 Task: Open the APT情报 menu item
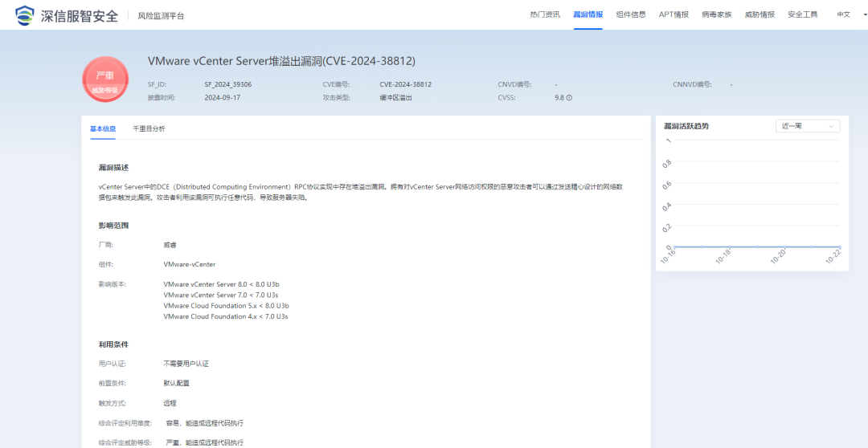click(x=674, y=15)
